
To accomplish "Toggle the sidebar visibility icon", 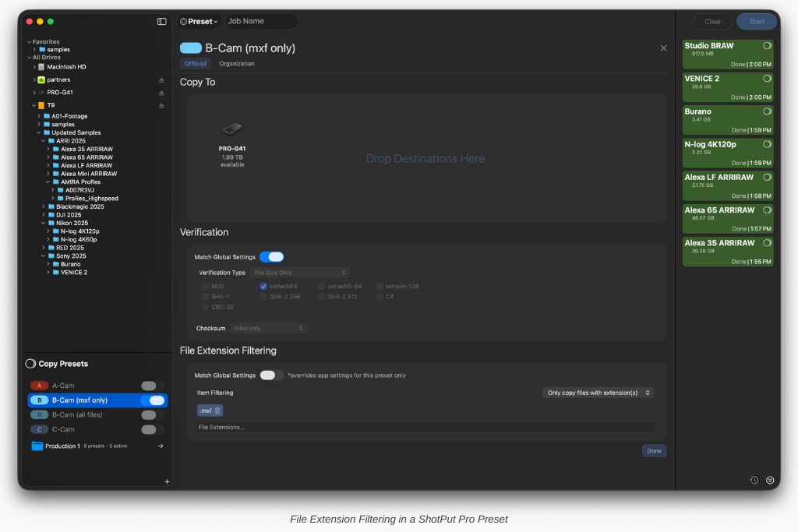I will click(x=161, y=21).
